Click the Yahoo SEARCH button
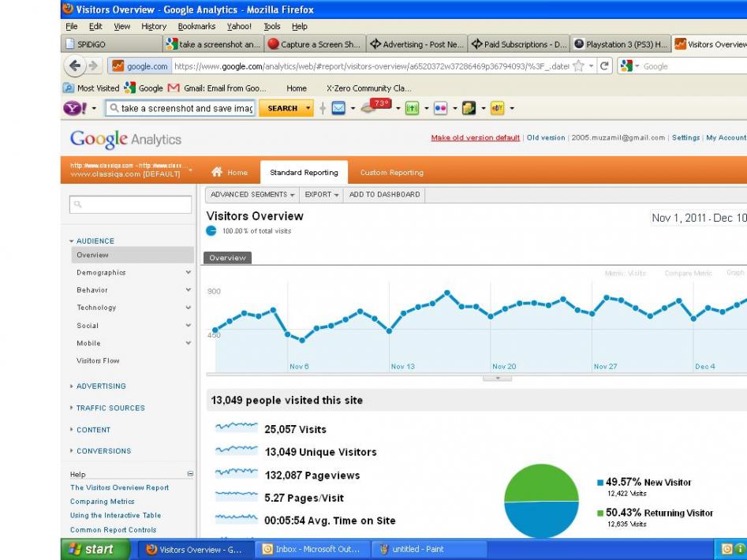The image size is (747, 560). pos(282,109)
